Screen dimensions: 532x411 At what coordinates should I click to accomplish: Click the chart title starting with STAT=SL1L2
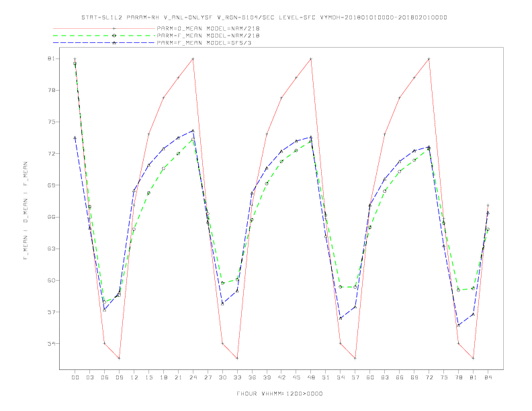(264, 17)
